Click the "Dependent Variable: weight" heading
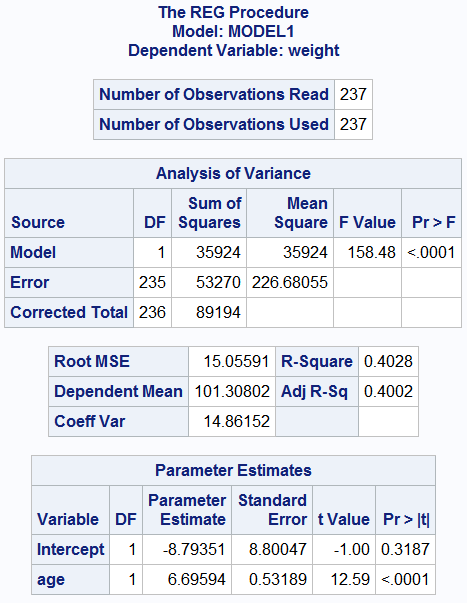Screen dimensions: 467x603 pos(234,50)
